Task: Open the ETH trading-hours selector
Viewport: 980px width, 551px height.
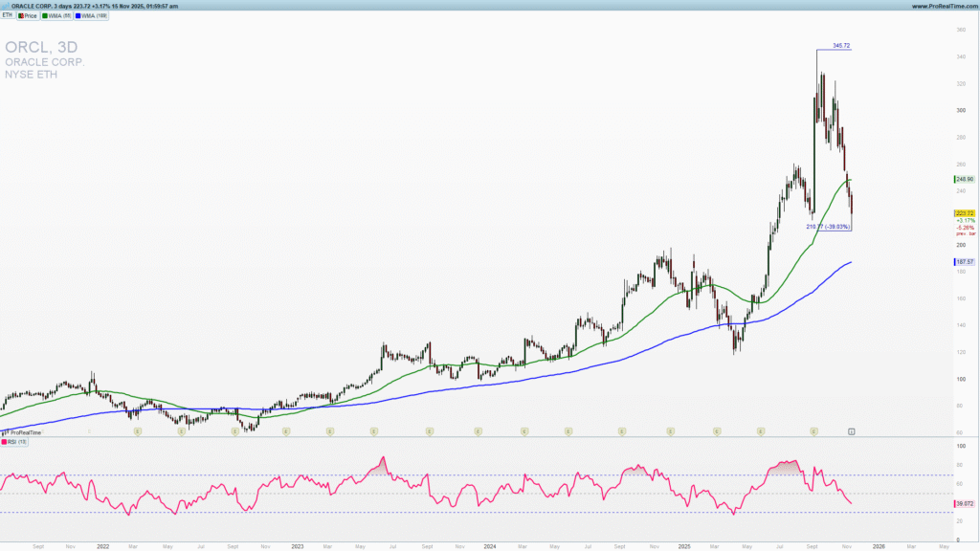Action: tap(9, 15)
